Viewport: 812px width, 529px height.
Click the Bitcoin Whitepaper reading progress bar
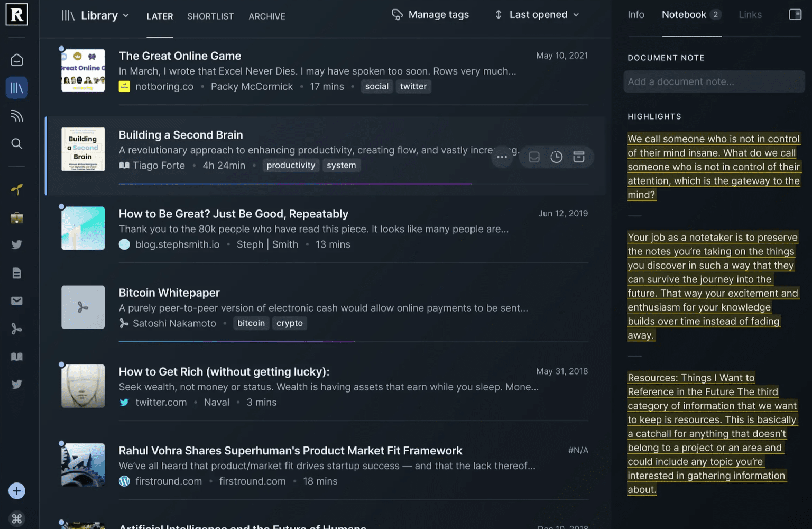[236, 342]
